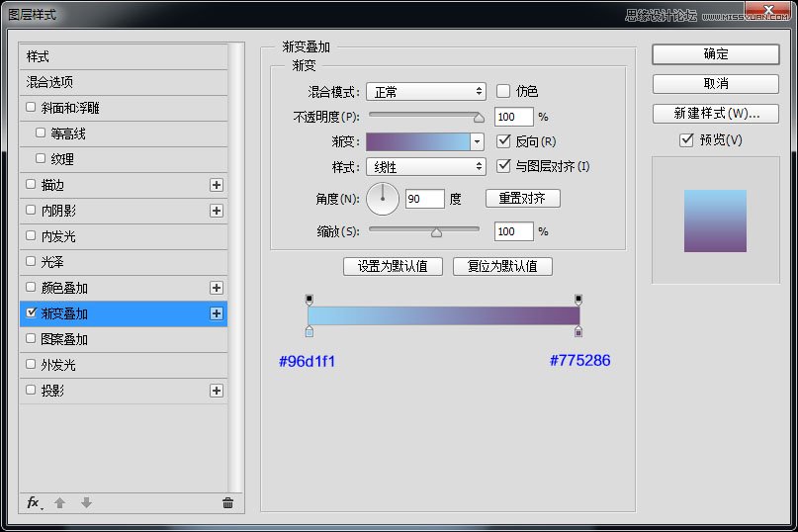Click the 不透明度 slider handle
The width and height of the screenshot is (798, 532).
(479, 118)
